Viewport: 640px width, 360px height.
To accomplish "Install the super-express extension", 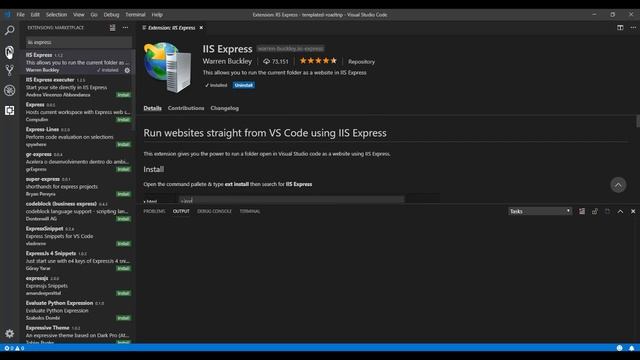I will click(x=123, y=194).
